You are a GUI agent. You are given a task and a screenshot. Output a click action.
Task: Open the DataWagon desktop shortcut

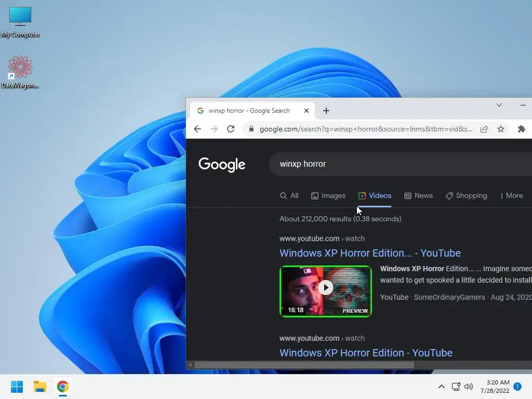click(x=20, y=72)
